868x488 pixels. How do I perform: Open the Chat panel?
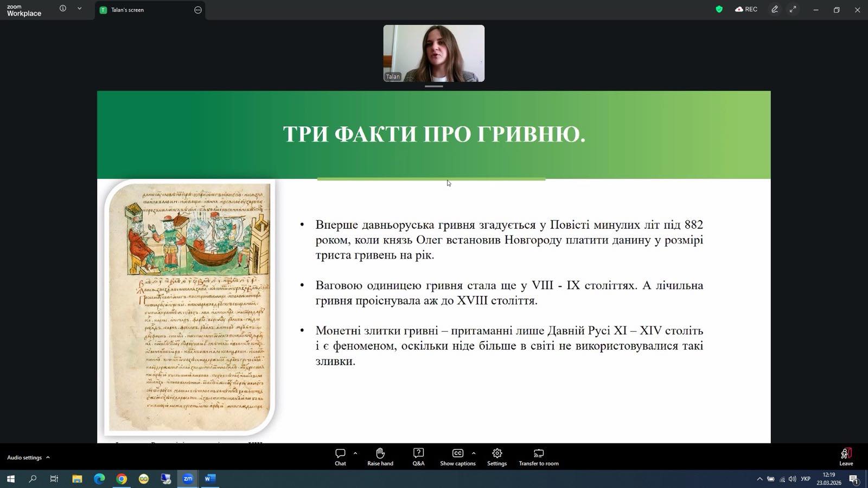[340, 457]
